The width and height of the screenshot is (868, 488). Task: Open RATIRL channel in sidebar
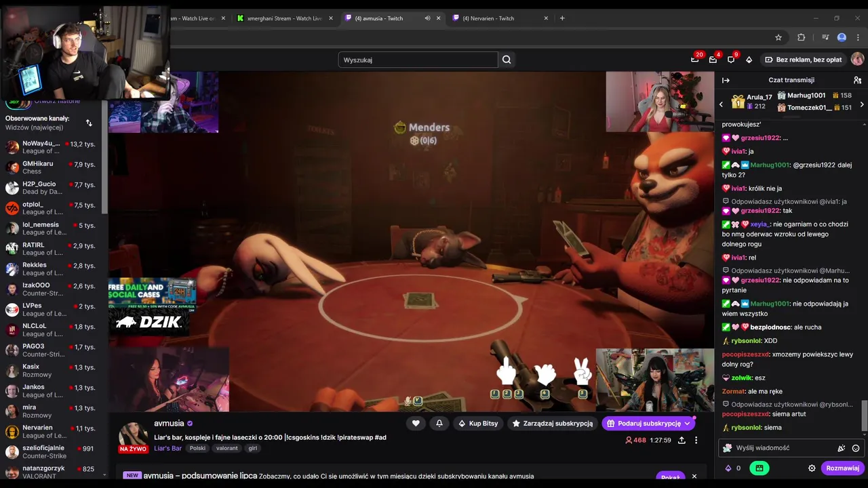50,249
